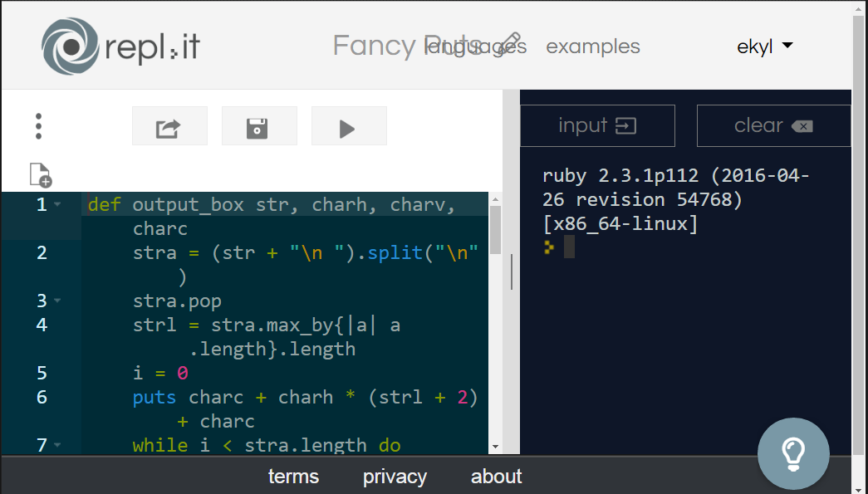Collapse code fold at line 7
Viewport: 868px width, 494px height.
57,445
